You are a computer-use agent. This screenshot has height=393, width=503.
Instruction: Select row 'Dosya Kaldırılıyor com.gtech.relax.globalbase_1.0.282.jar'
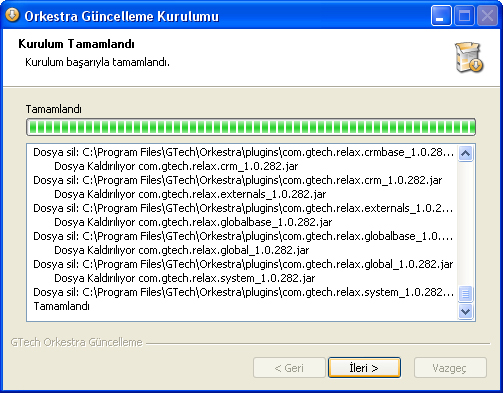tap(193, 222)
